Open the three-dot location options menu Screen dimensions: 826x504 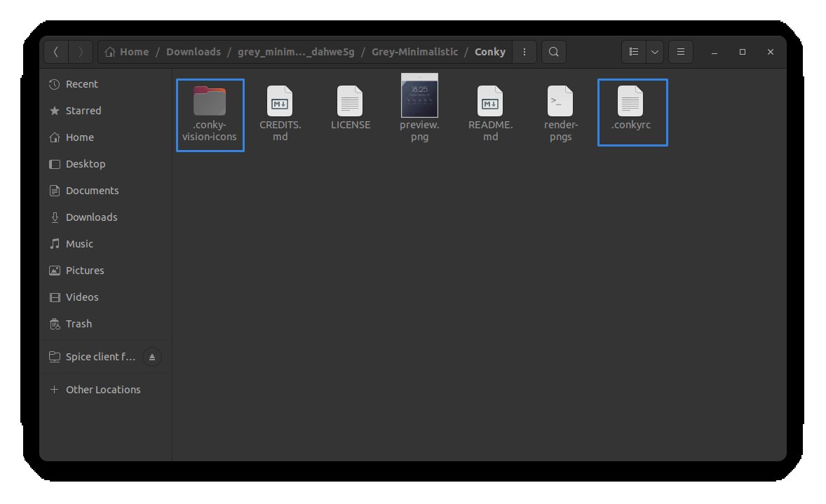point(524,52)
